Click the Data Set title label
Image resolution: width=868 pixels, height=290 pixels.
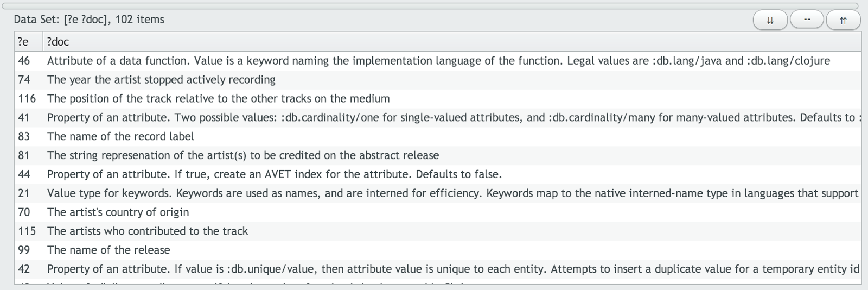(x=89, y=20)
